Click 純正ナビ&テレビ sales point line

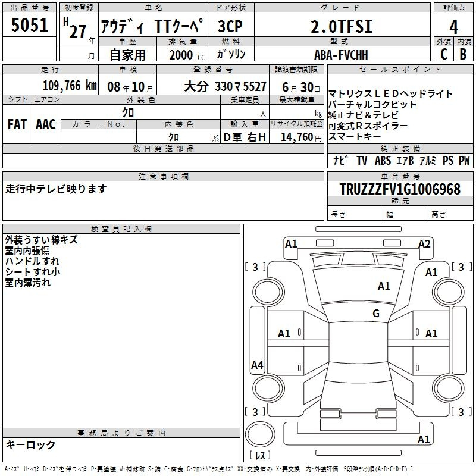[364, 115]
